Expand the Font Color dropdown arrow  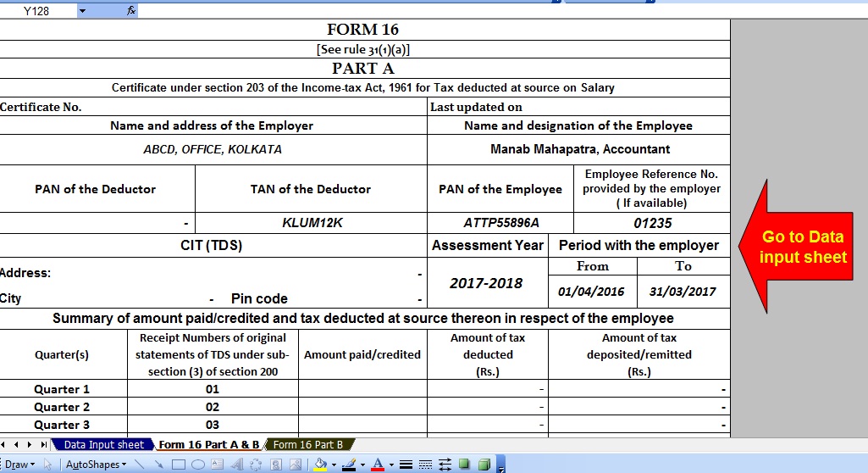tap(391, 465)
